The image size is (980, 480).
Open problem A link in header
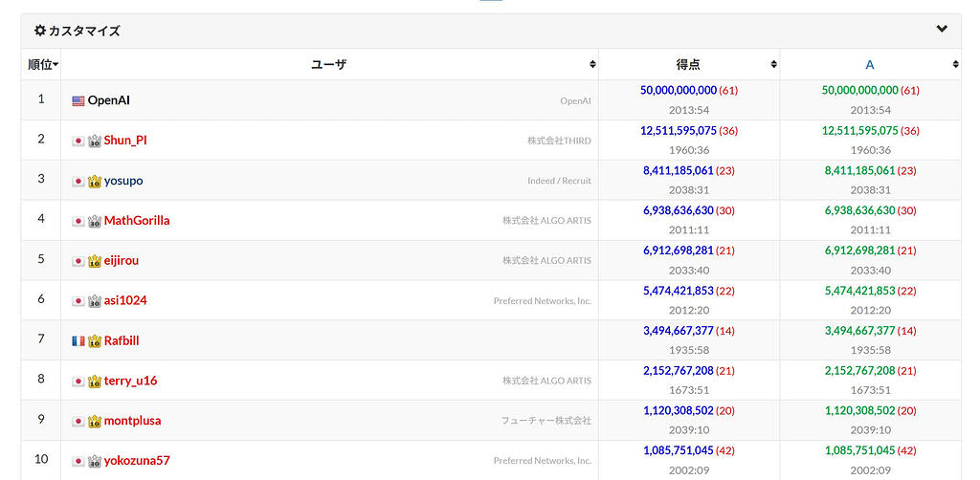pyautogui.click(x=869, y=64)
